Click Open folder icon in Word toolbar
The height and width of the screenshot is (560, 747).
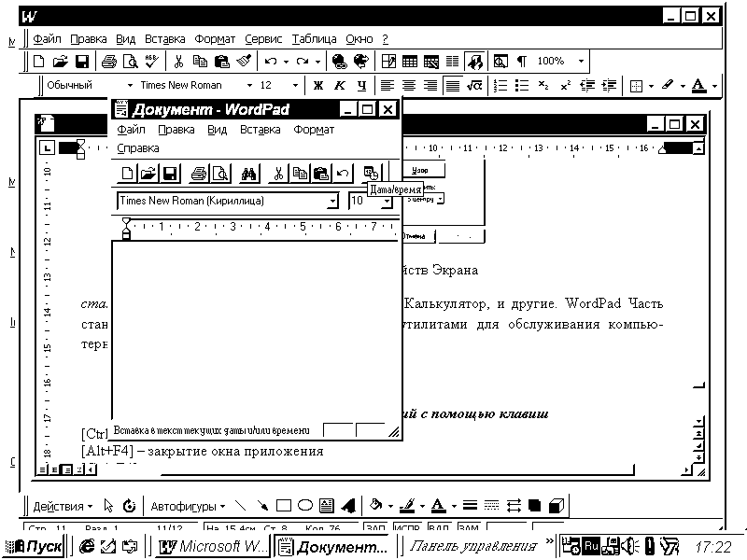(x=61, y=61)
